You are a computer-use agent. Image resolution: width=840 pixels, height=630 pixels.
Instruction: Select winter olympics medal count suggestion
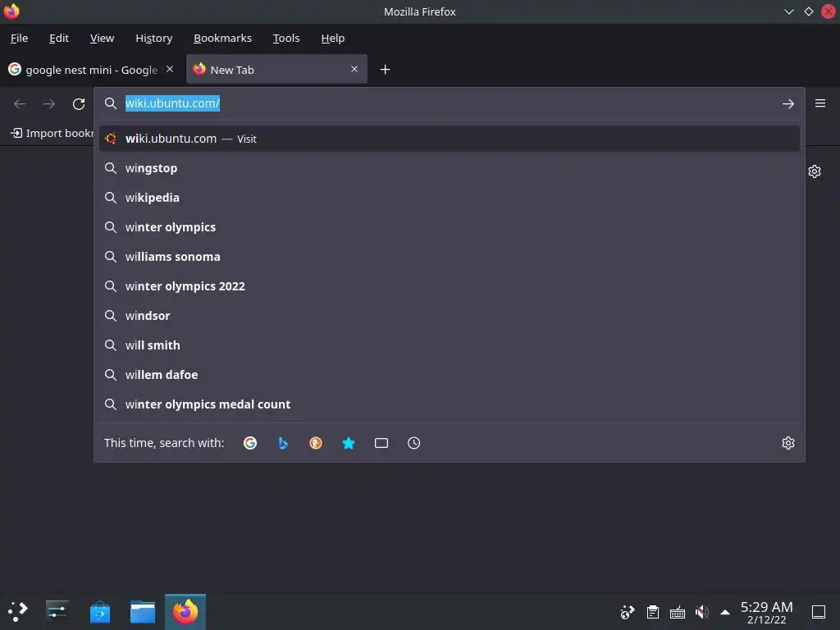click(449, 404)
